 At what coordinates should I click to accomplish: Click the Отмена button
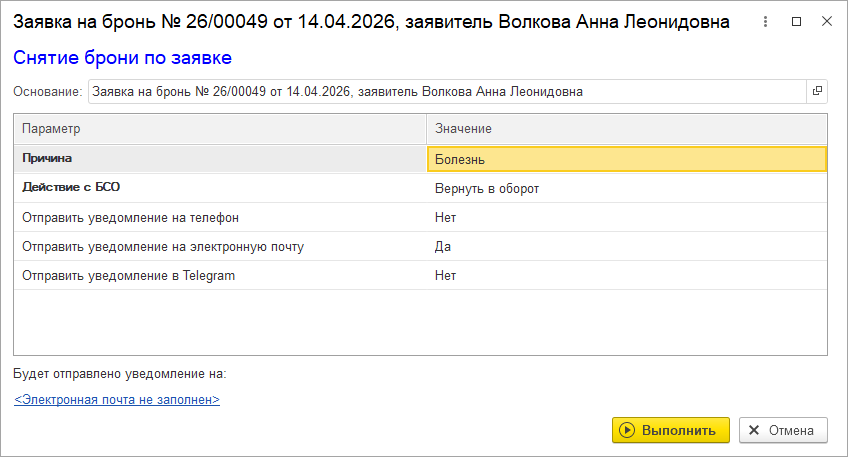783,430
